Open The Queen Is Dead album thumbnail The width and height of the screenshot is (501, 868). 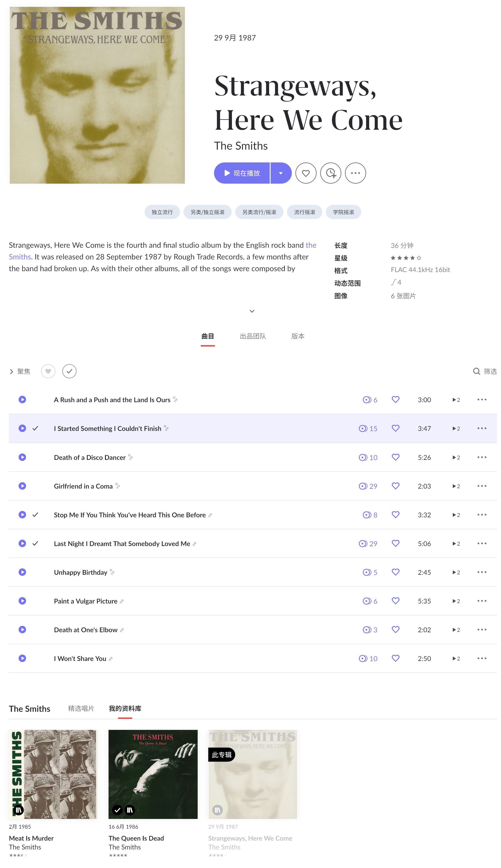pos(153,774)
